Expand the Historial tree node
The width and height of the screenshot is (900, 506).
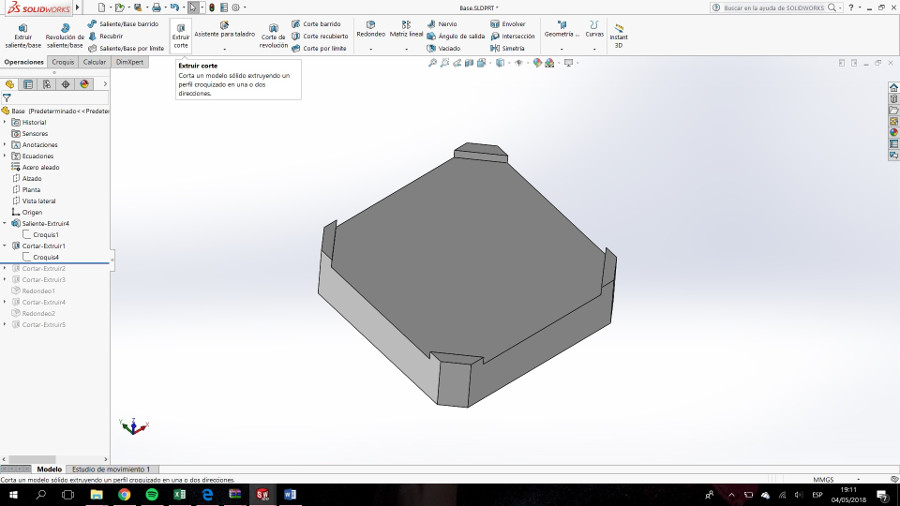point(5,122)
